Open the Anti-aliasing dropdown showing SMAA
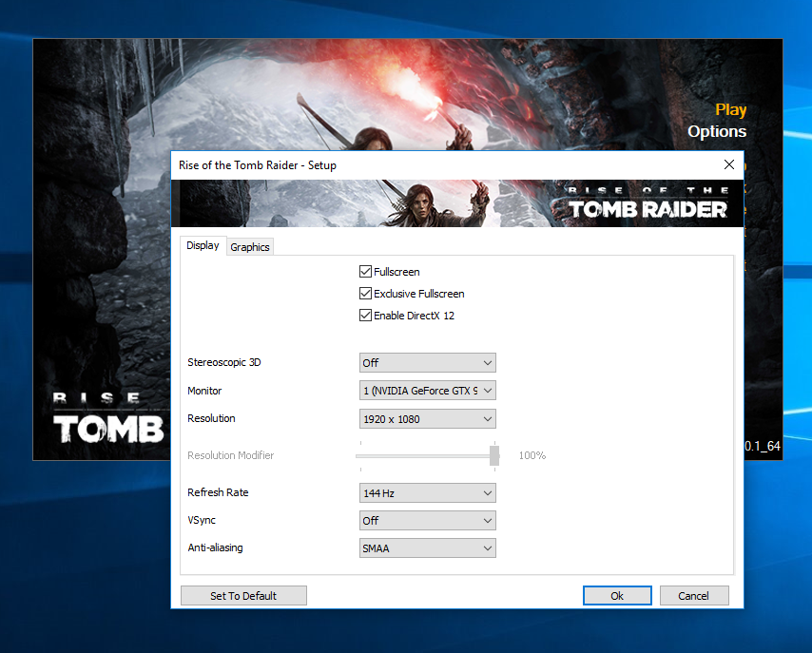This screenshot has height=653, width=812. pyautogui.click(x=427, y=548)
